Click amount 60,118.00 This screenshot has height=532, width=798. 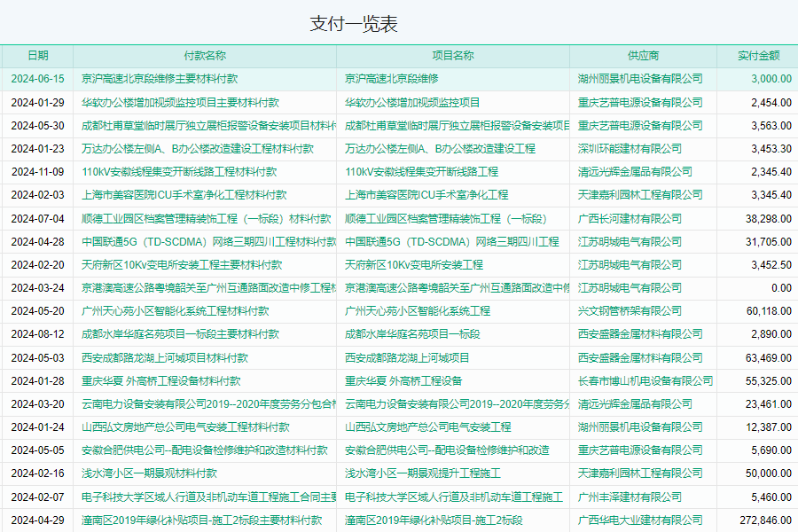769,310
